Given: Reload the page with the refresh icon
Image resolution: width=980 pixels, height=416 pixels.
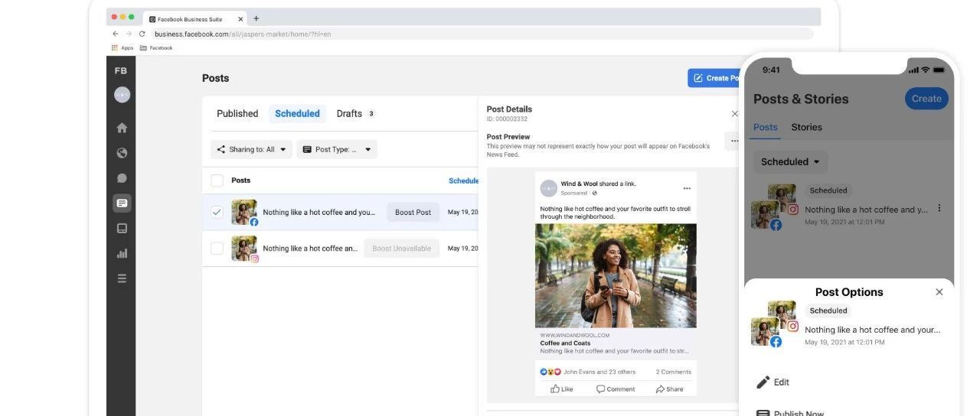Looking at the screenshot, I should click(142, 34).
